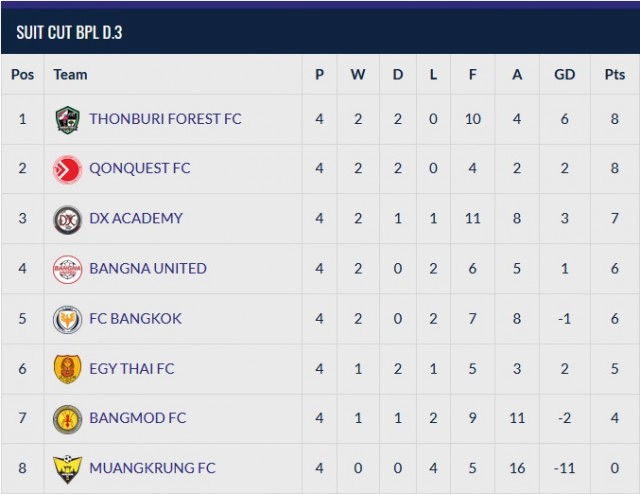Image resolution: width=640 pixels, height=494 pixels.
Task: Open EGY THAI FC team link
Action: 131,368
